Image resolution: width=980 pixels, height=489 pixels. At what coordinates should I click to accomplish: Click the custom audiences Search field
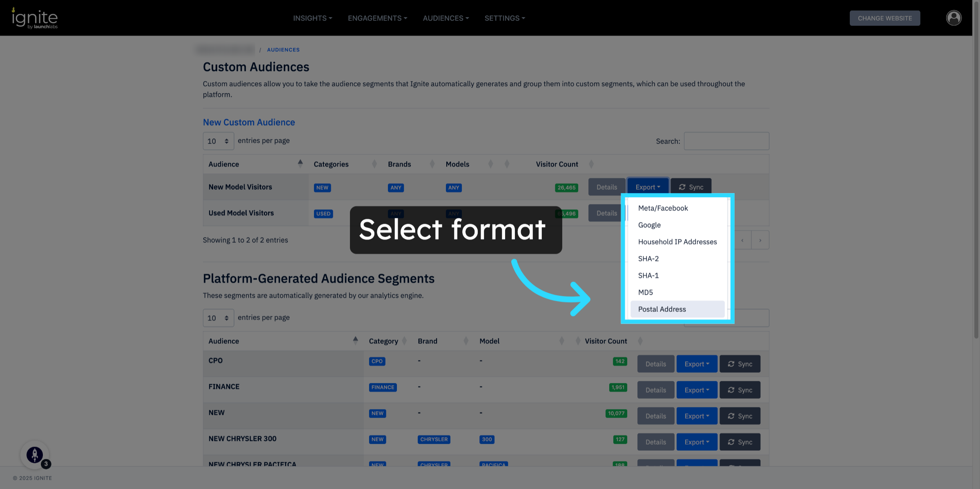point(726,141)
